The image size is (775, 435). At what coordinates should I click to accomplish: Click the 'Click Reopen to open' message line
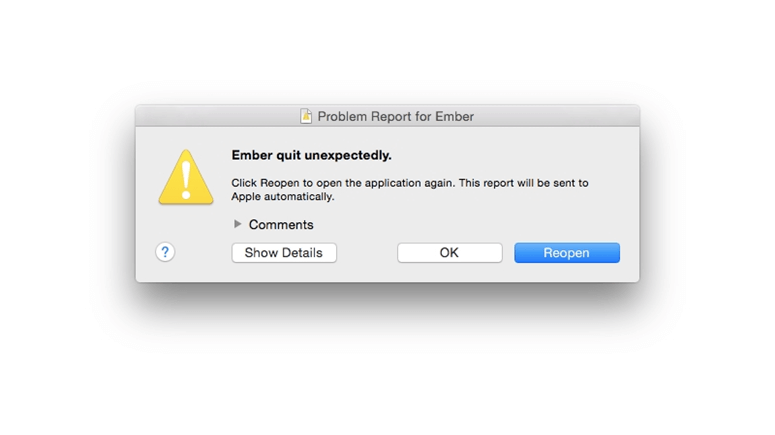coord(410,183)
